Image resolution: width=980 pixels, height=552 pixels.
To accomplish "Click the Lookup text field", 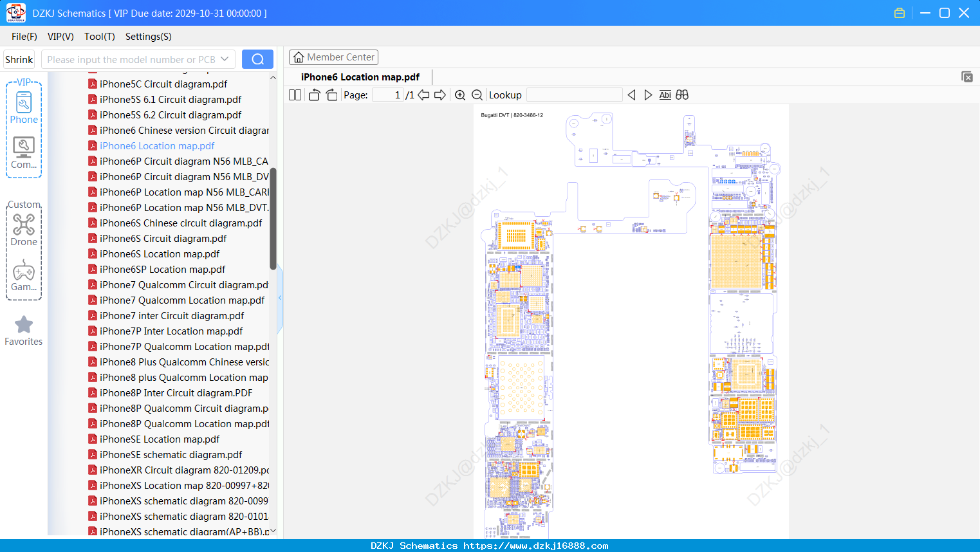I will (575, 95).
